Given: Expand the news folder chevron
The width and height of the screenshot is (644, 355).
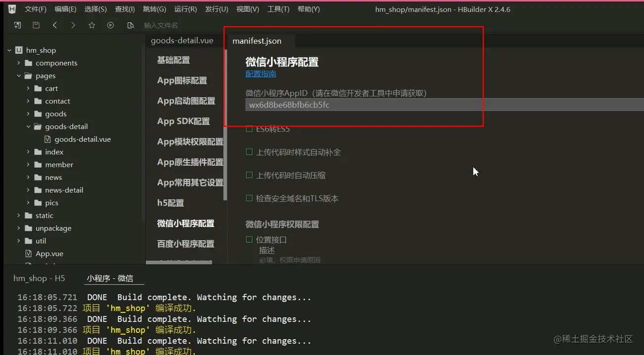Looking at the screenshot, I should point(28,177).
